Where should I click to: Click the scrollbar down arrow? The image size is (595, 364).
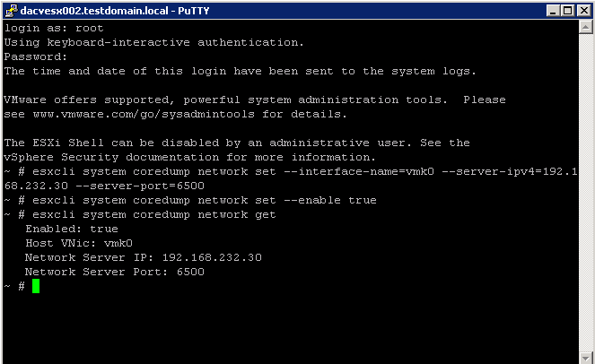click(585, 358)
